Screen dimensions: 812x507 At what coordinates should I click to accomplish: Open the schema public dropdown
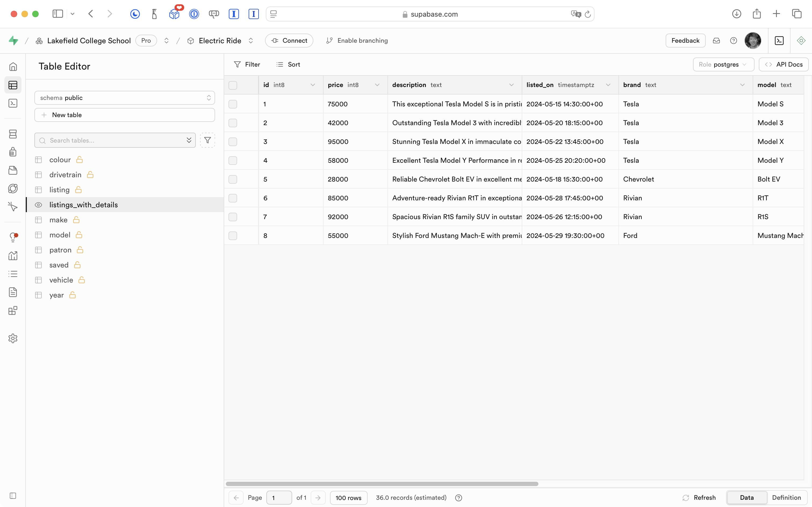(x=124, y=98)
